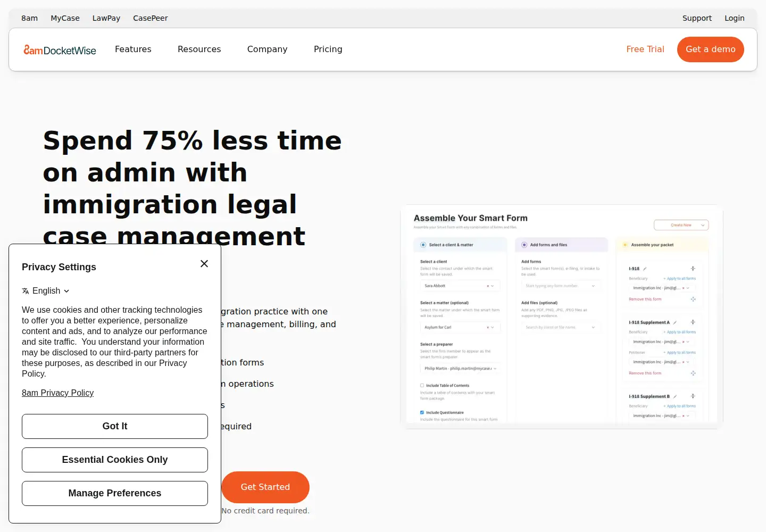Choose Essential Cookies Only
Screen dimensions: 766x532
click(115, 460)
